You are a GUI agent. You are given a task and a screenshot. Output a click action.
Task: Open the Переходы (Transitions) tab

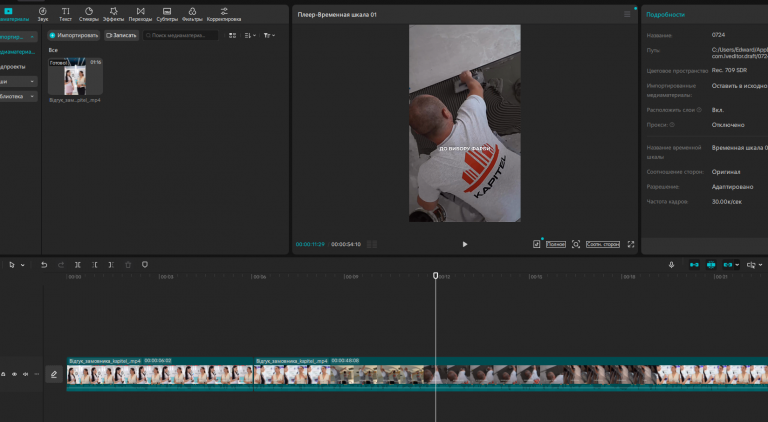(140, 14)
